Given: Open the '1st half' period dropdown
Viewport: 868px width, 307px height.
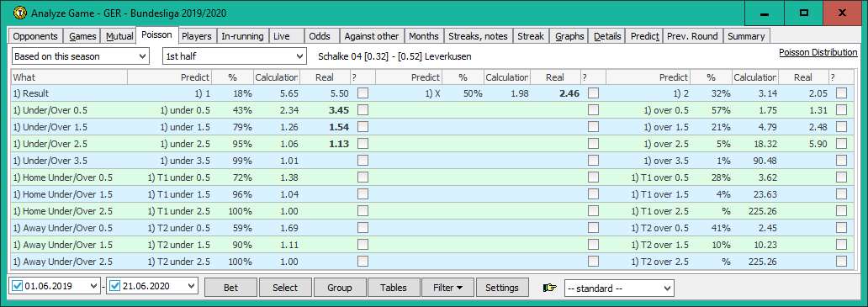Looking at the screenshot, I should [x=234, y=56].
